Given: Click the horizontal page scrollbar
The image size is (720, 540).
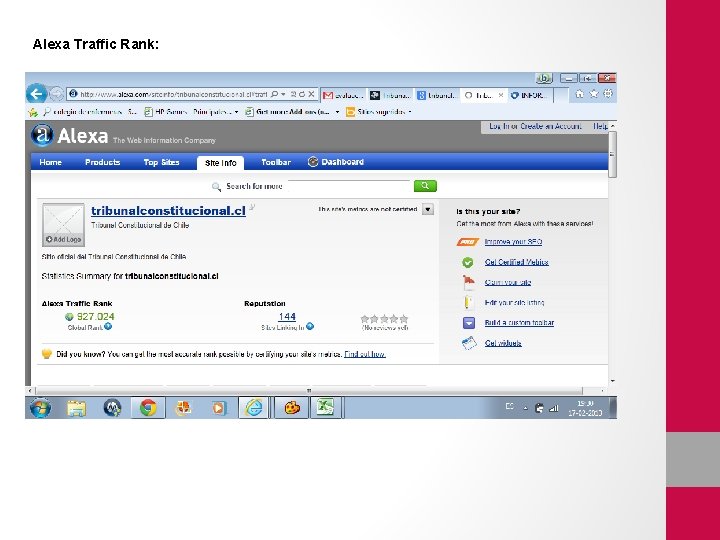Looking at the screenshot, I should tap(309, 391).
